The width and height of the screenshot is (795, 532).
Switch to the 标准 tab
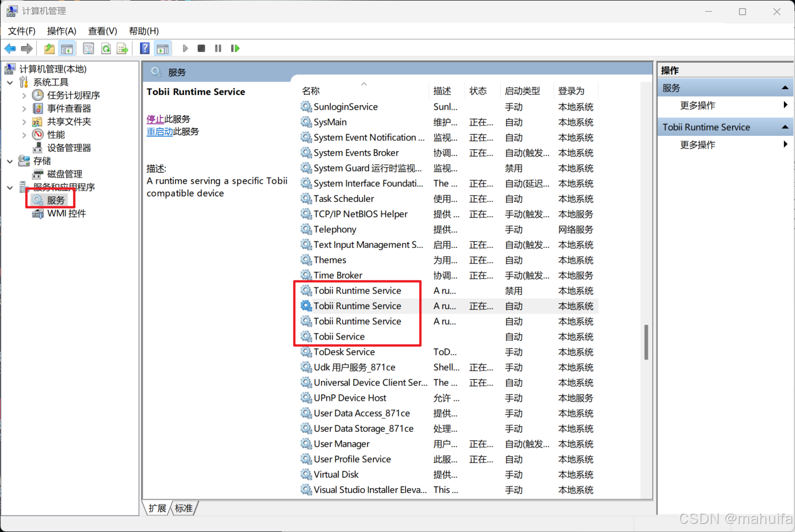[184, 508]
